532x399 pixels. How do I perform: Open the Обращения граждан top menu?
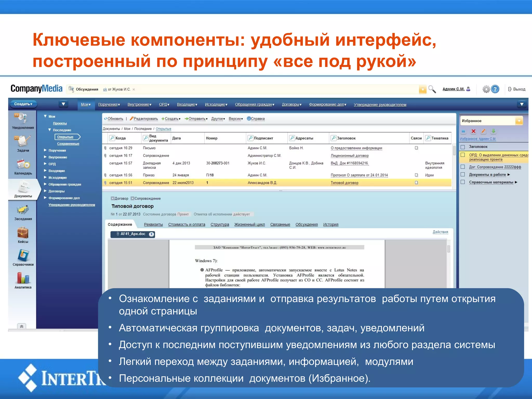tap(255, 104)
